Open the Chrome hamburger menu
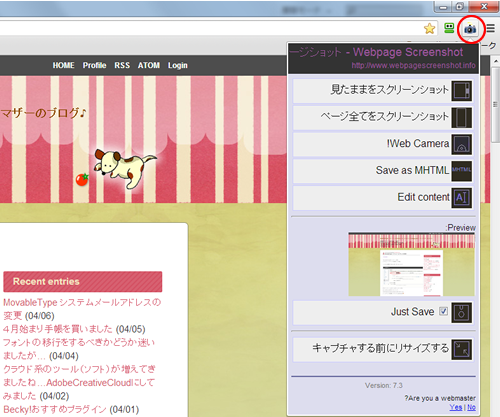This screenshot has width=500, height=417. point(490,28)
